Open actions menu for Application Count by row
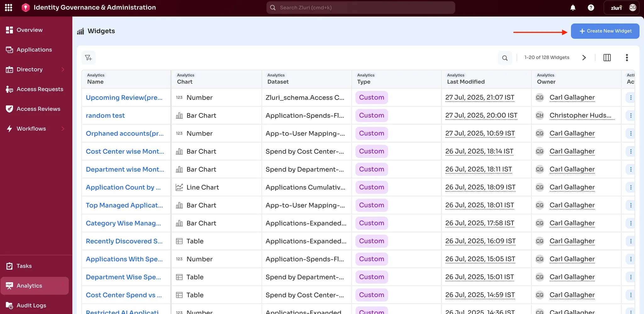Image resolution: width=644 pixels, height=314 pixels. [630, 187]
